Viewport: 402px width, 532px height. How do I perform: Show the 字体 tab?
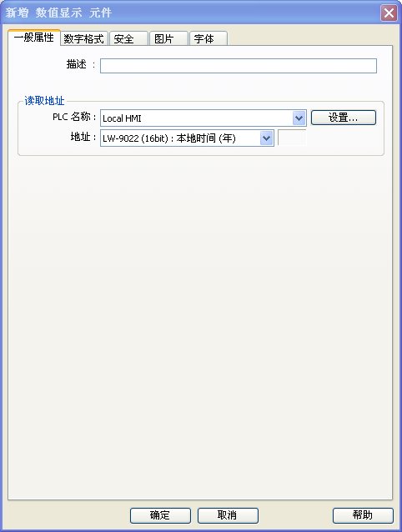209,38
